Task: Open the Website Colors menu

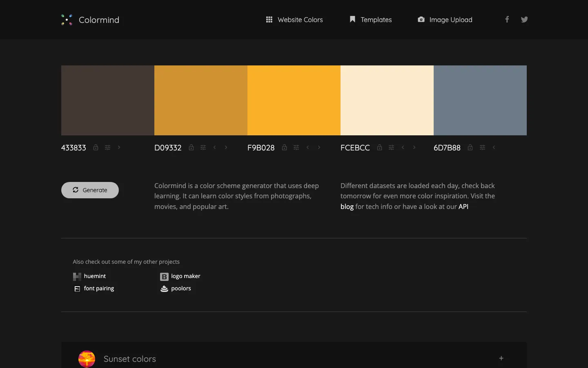Action: 294,20
